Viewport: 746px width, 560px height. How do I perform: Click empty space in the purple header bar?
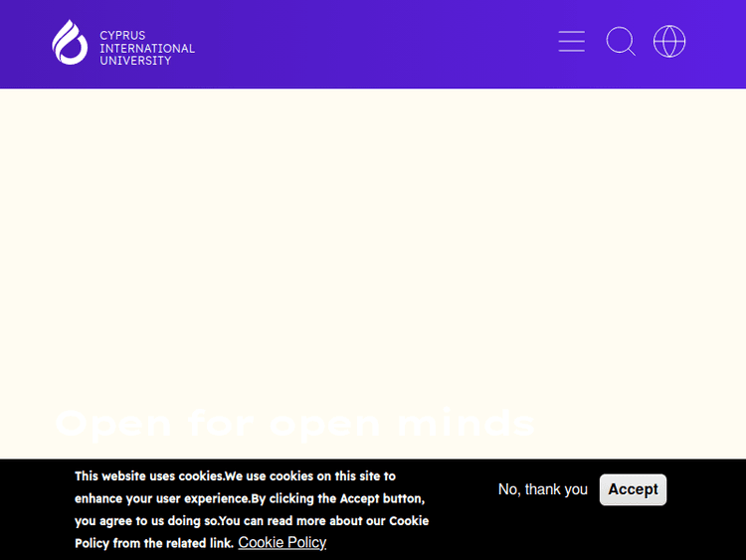pyautogui.click(x=378, y=44)
